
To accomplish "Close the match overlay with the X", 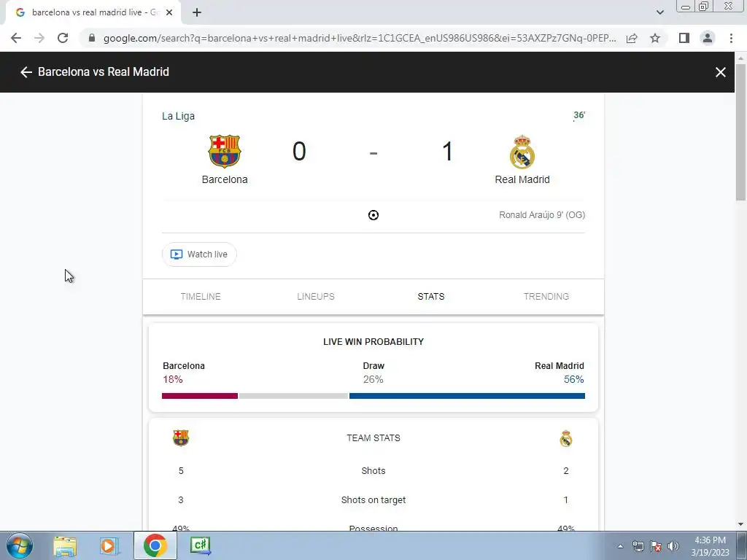I will coord(720,72).
